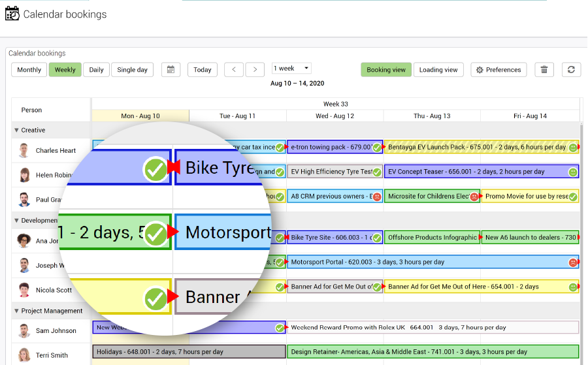This screenshot has width=588, height=365.
Task: Open Offshore Products Infographic booking
Action: pyautogui.click(x=432, y=238)
